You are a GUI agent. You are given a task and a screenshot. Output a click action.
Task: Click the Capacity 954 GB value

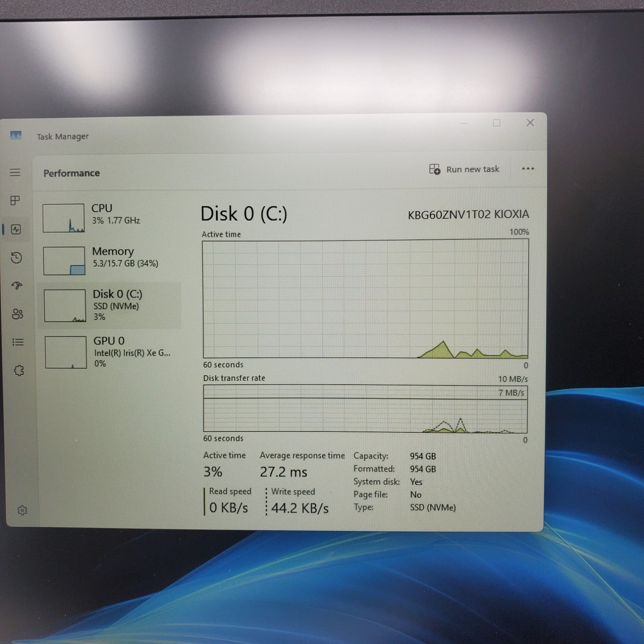click(423, 456)
